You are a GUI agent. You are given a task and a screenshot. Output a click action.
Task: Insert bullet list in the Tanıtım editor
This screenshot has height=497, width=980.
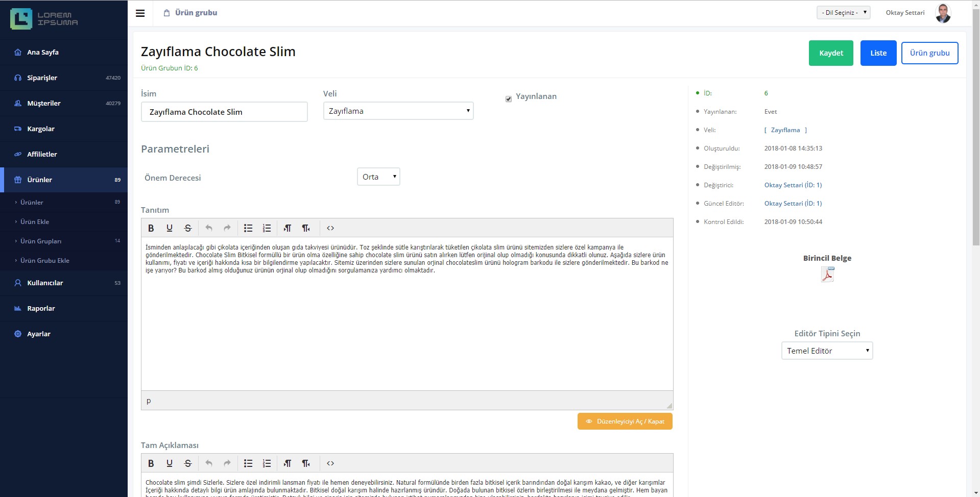[x=248, y=228]
